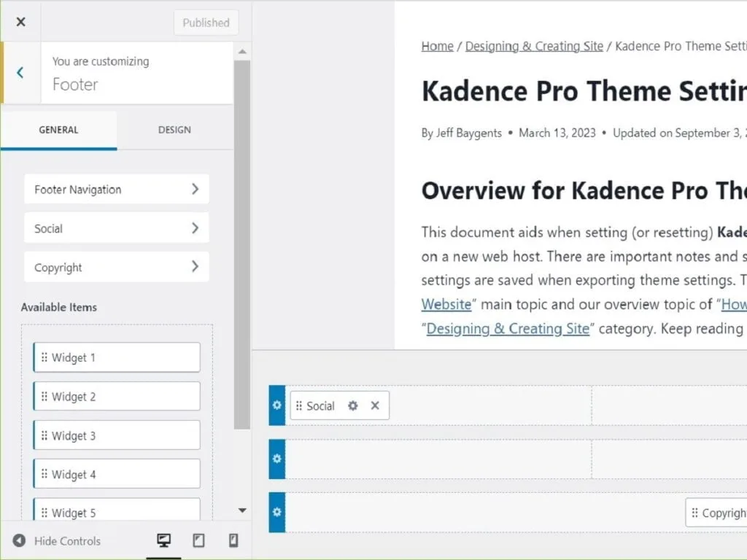Switch to the GENERAL tab

(58, 130)
